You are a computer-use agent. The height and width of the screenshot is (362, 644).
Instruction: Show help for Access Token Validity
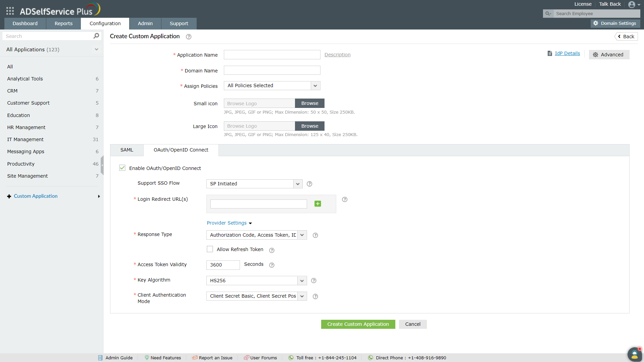272,265
